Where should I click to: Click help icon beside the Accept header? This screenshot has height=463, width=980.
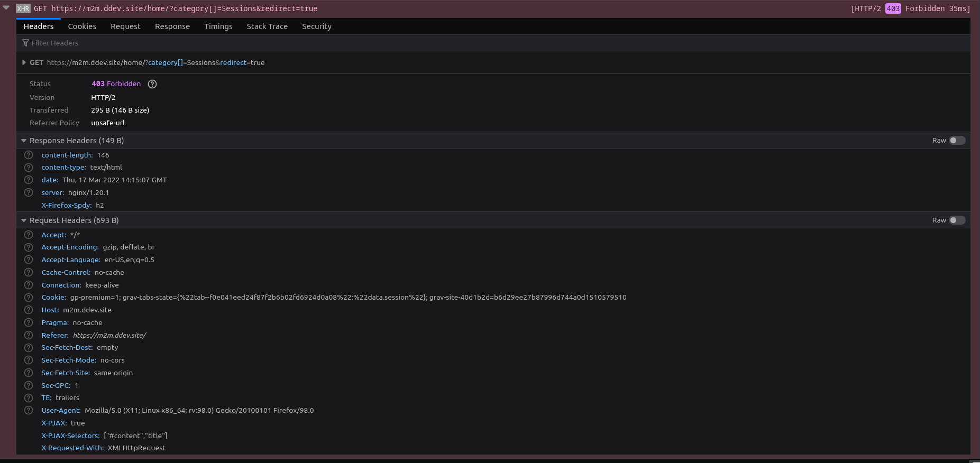coord(29,235)
